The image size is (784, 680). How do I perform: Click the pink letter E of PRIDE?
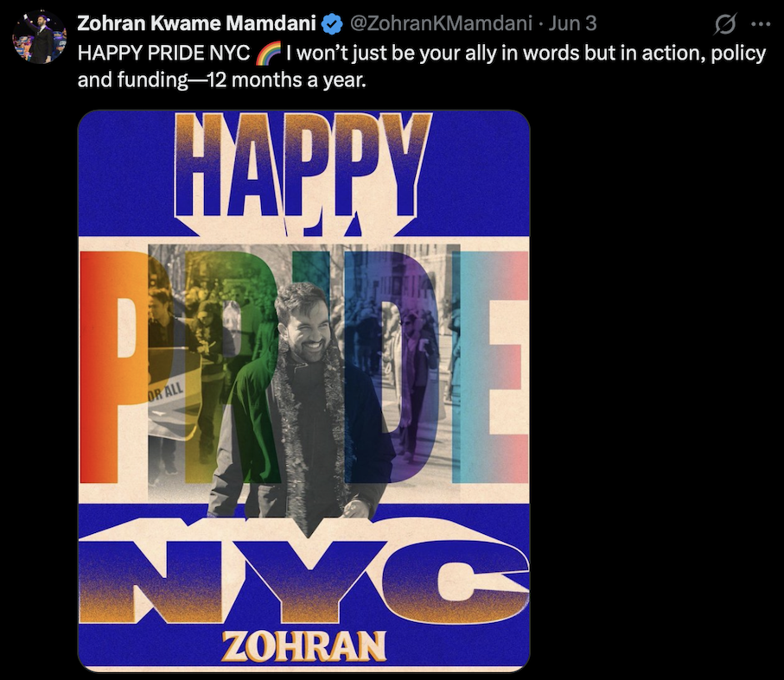[491, 367]
